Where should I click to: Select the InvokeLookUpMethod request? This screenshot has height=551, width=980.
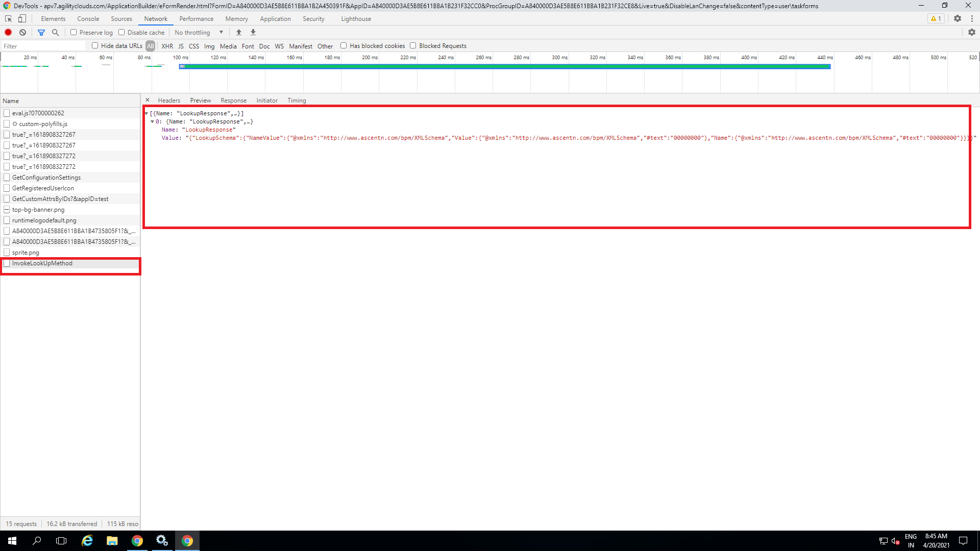42,263
